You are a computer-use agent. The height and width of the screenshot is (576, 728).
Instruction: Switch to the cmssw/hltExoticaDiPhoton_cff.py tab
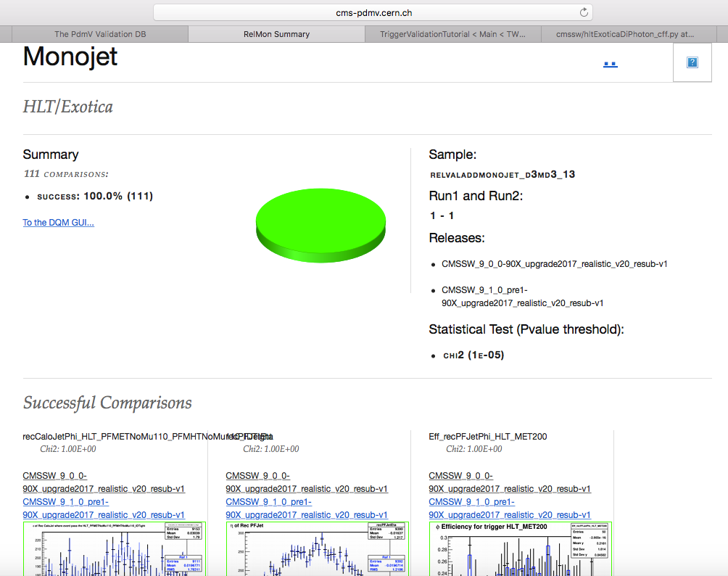point(625,34)
